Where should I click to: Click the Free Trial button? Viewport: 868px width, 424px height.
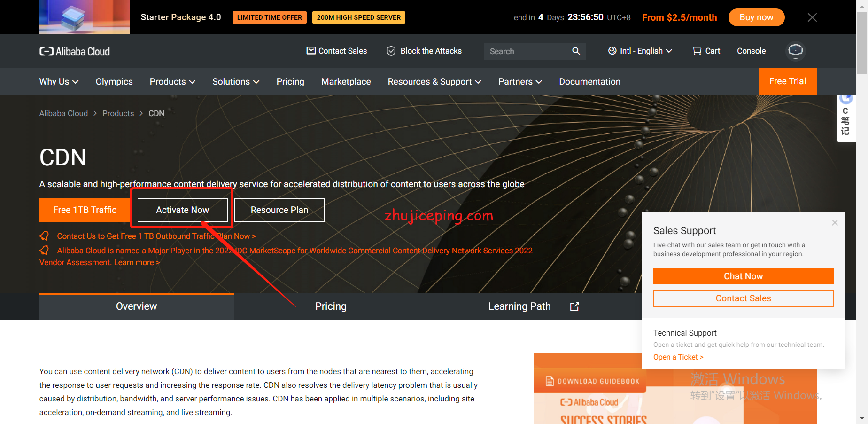pos(788,81)
